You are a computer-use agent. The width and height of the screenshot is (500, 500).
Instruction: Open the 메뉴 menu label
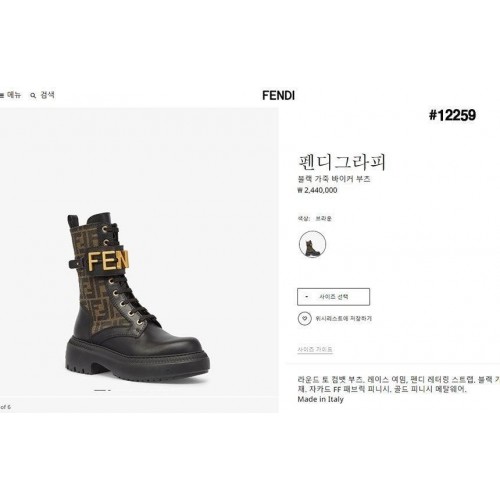coord(14,95)
